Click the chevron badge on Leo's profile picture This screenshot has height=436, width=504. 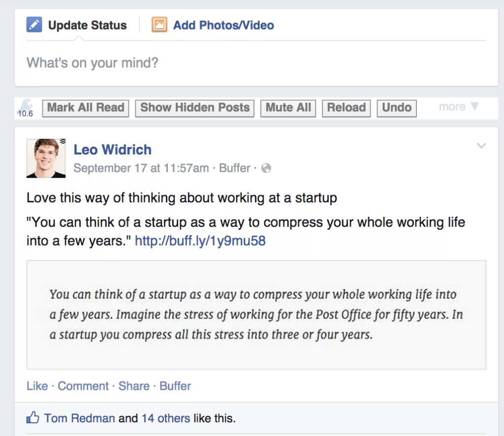coord(62,142)
